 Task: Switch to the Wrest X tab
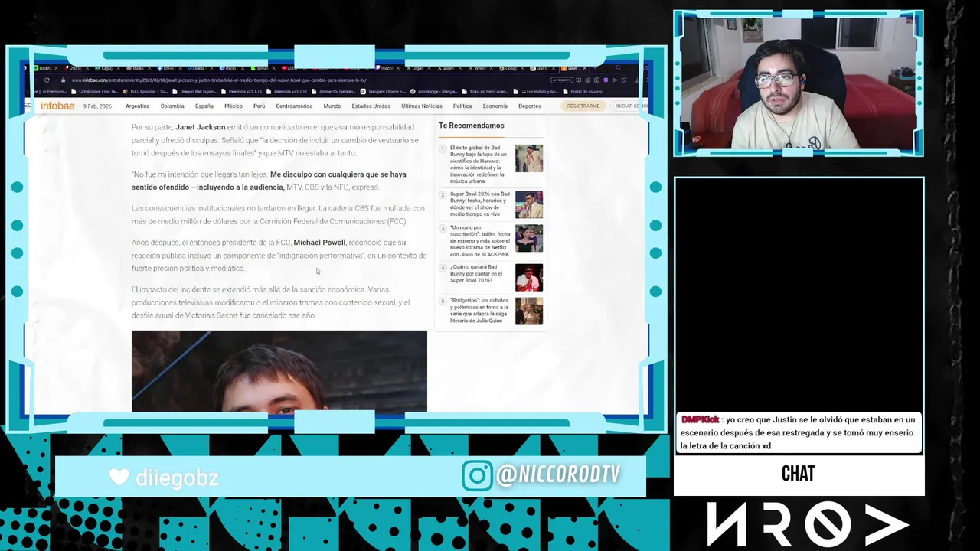(x=479, y=68)
